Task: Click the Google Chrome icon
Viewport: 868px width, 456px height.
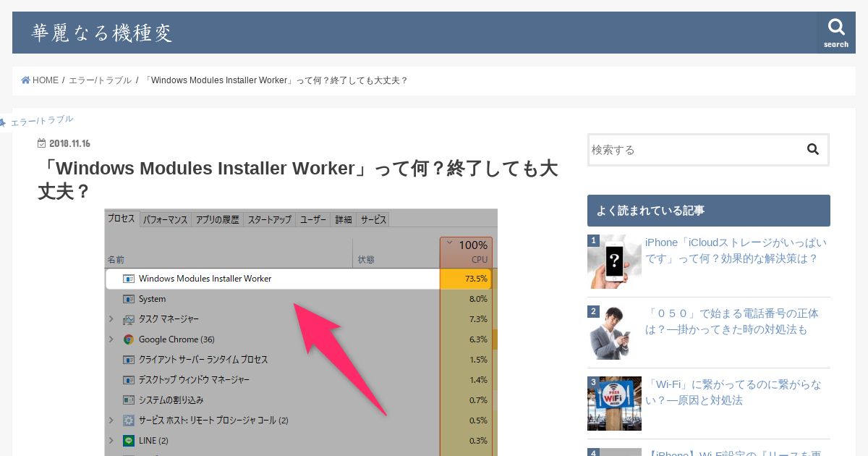Action: click(129, 339)
